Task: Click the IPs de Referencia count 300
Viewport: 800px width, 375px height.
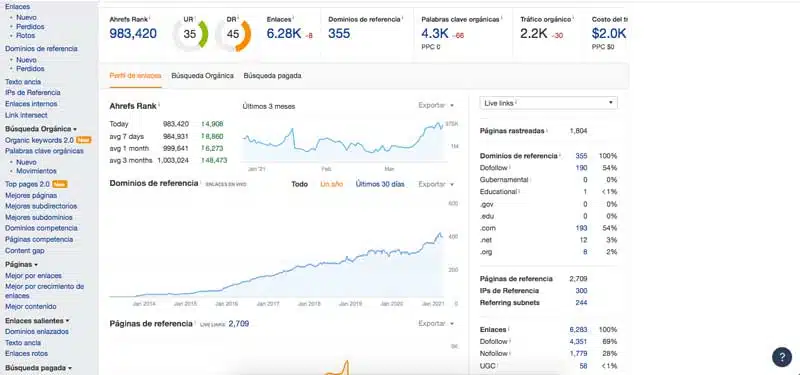Action: point(581,291)
